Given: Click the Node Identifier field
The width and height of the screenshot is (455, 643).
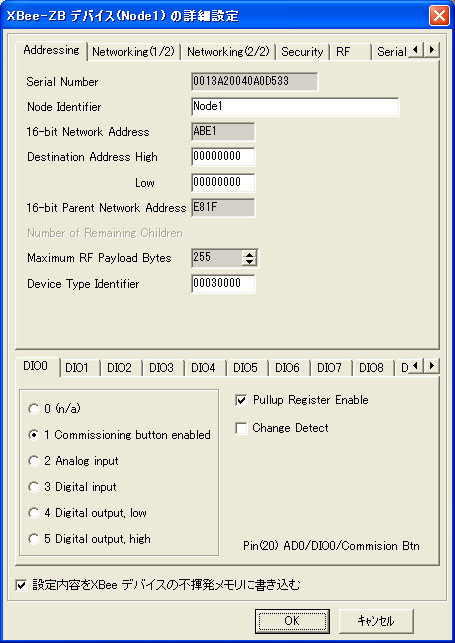Looking at the screenshot, I should (295, 107).
